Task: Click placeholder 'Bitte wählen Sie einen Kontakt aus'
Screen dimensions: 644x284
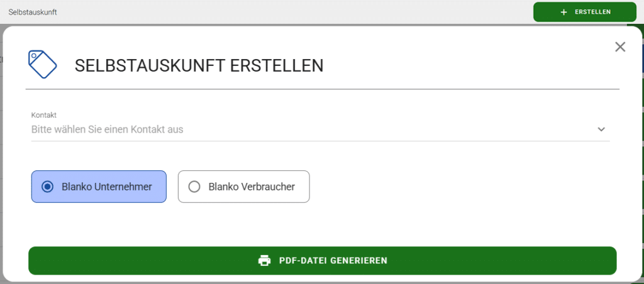Action: point(107,129)
